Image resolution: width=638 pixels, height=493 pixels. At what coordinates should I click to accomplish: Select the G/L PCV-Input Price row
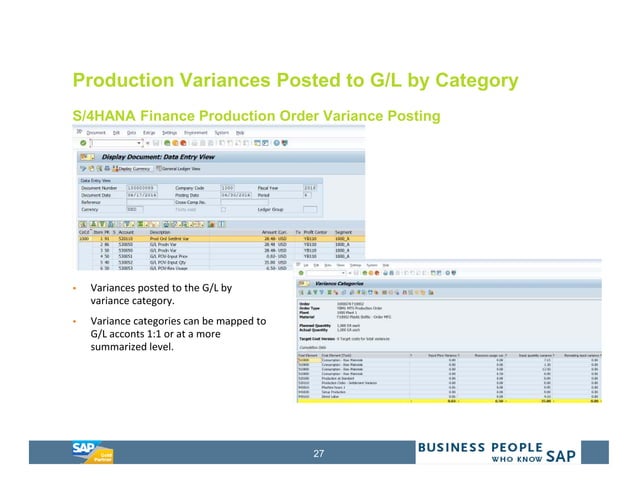(221, 256)
